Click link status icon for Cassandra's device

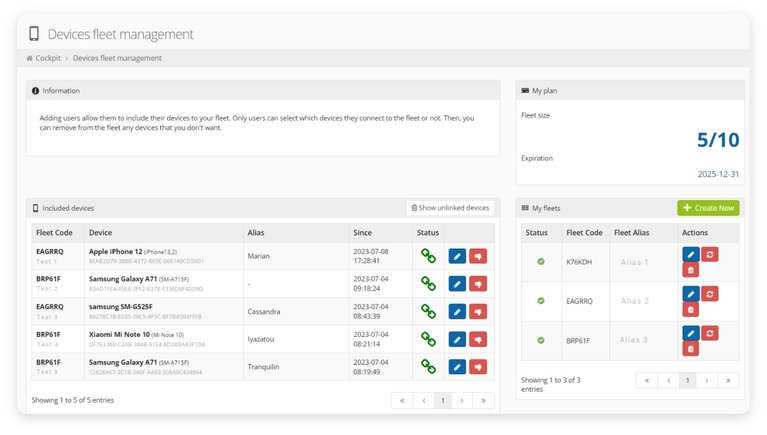point(428,312)
